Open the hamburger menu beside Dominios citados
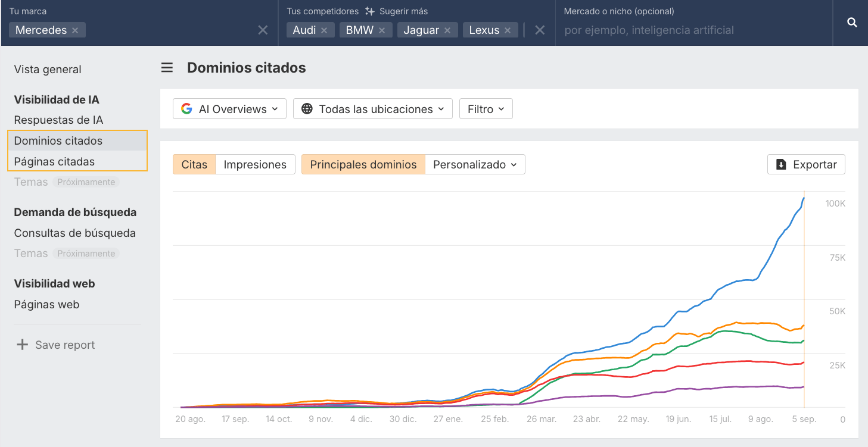The height and width of the screenshot is (447, 868). pos(167,68)
